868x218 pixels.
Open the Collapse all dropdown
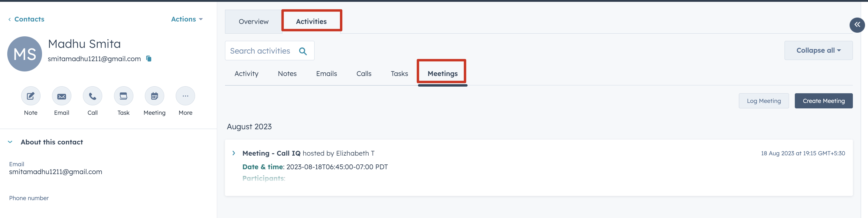[x=818, y=51]
